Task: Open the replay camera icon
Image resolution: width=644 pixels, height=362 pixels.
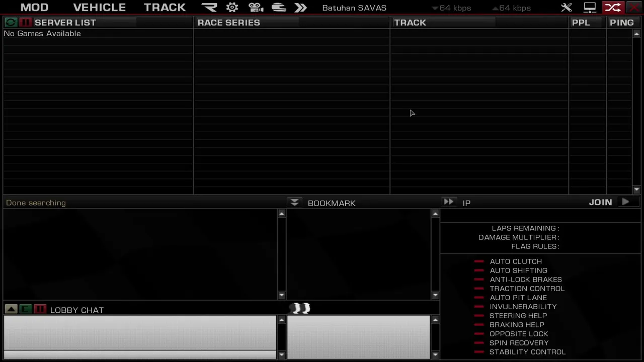Action: [x=256, y=8]
